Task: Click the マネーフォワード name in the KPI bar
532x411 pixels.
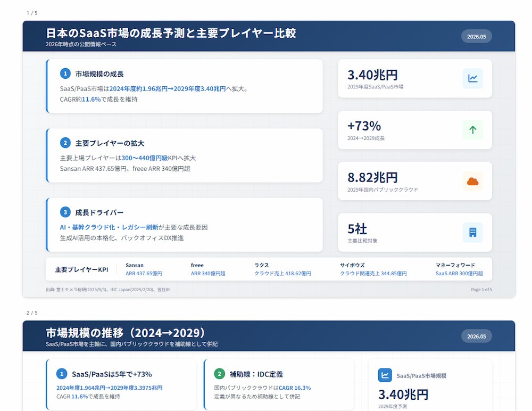Action: (x=455, y=265)
